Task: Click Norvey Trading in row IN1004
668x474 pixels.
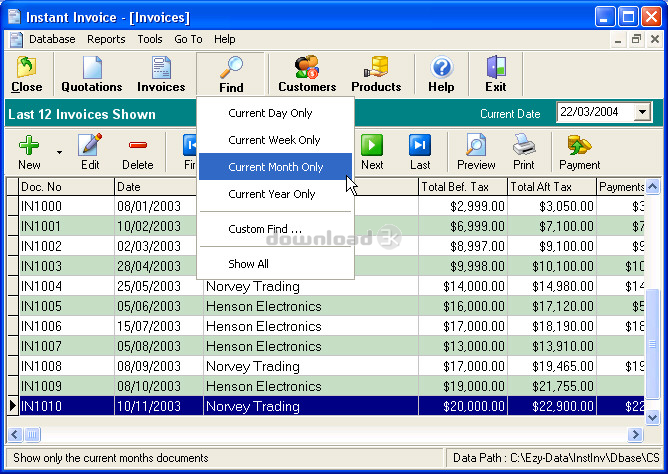Action: [x=253, y=286]
